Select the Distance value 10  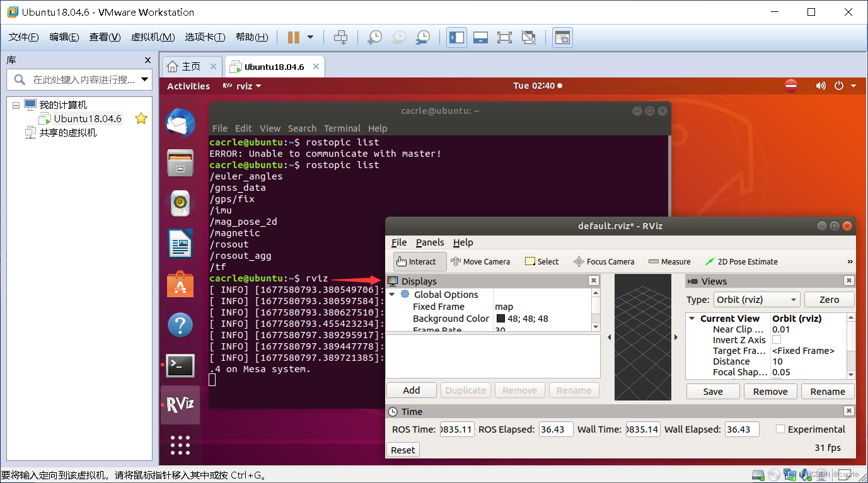tap(777, 361)
